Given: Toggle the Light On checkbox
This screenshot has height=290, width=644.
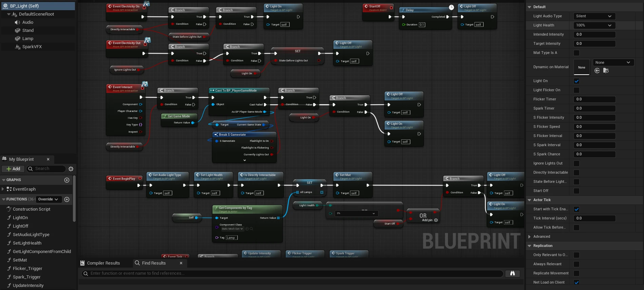Looking at the screenshot, I should coord(577,81).
